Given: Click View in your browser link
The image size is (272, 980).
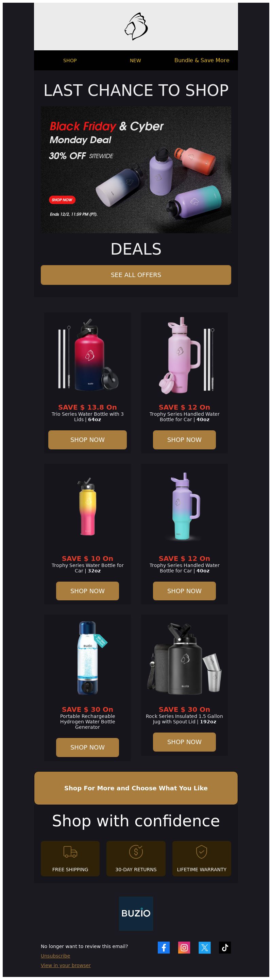Looking at the screenshot, I should pyautogui.click(x=66, y=965).
